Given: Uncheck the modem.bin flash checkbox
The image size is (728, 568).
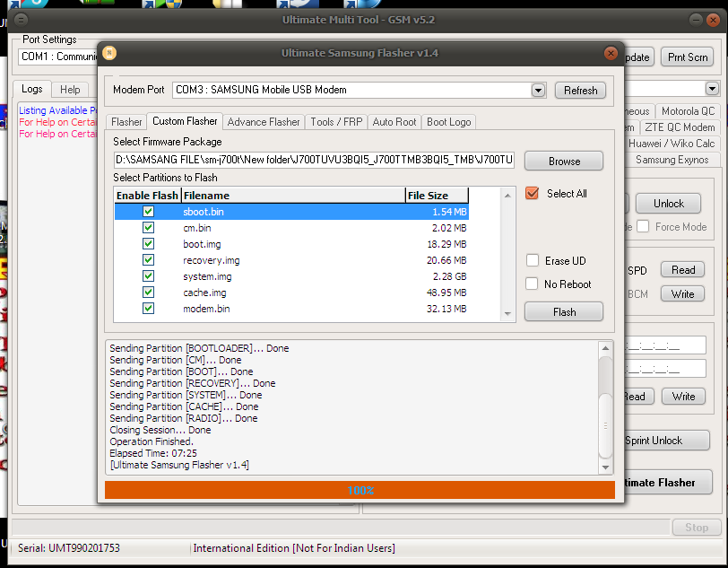Looking at the screenshot, I should [148, 308].
